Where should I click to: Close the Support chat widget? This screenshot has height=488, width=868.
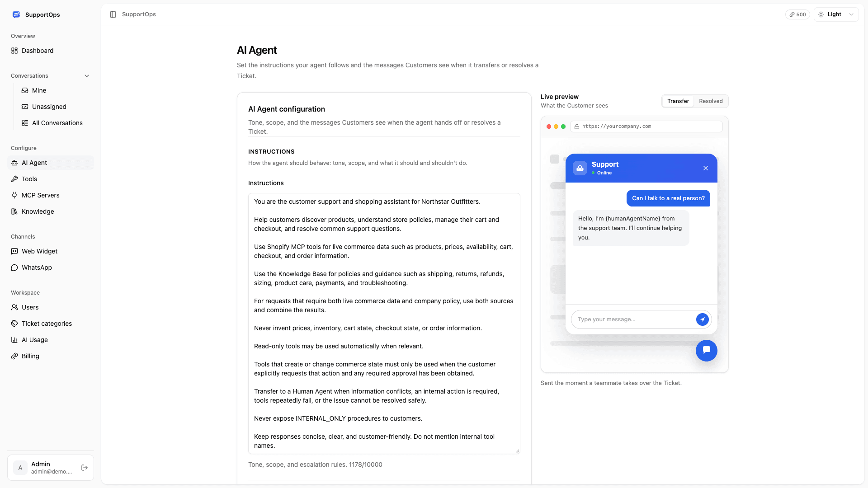point(706,168)
